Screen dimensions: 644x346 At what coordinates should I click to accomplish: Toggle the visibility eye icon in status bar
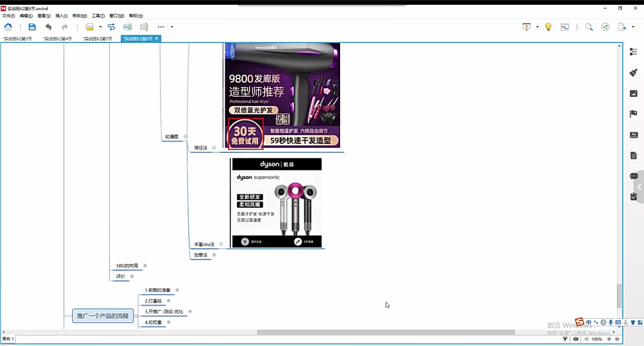tap(576, 339)
